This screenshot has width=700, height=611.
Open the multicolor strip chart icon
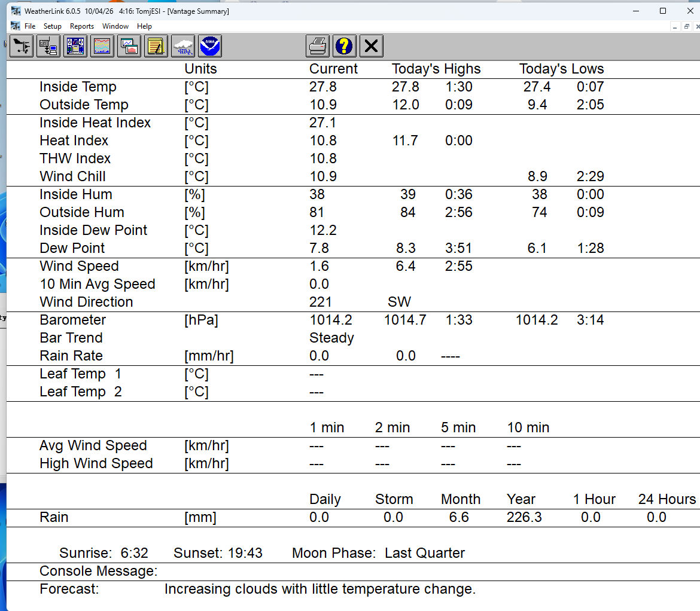102,46
